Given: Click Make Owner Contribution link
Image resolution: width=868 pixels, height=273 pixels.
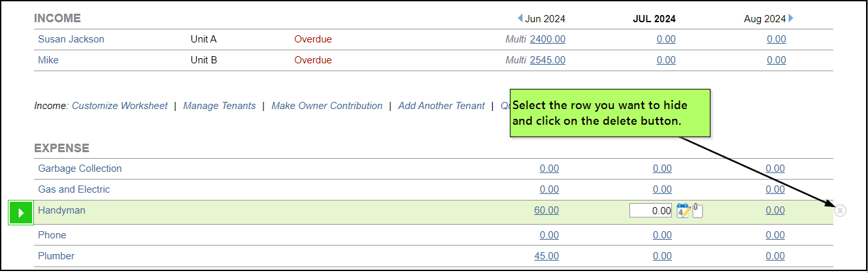Looking at the screenshot, I should point(327,106).
